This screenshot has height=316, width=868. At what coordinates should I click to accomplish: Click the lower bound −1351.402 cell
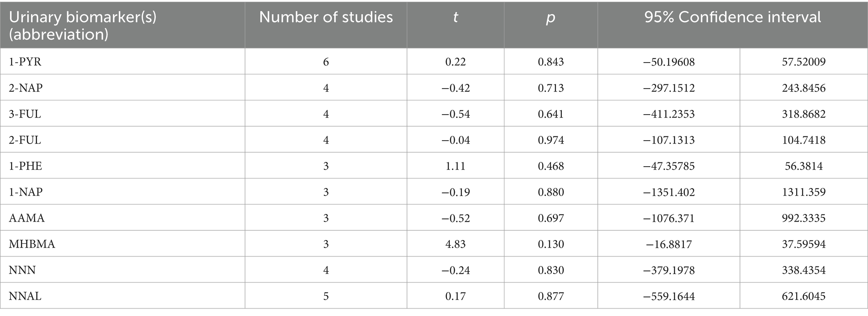pyautogui.click(x=669, y=192)
